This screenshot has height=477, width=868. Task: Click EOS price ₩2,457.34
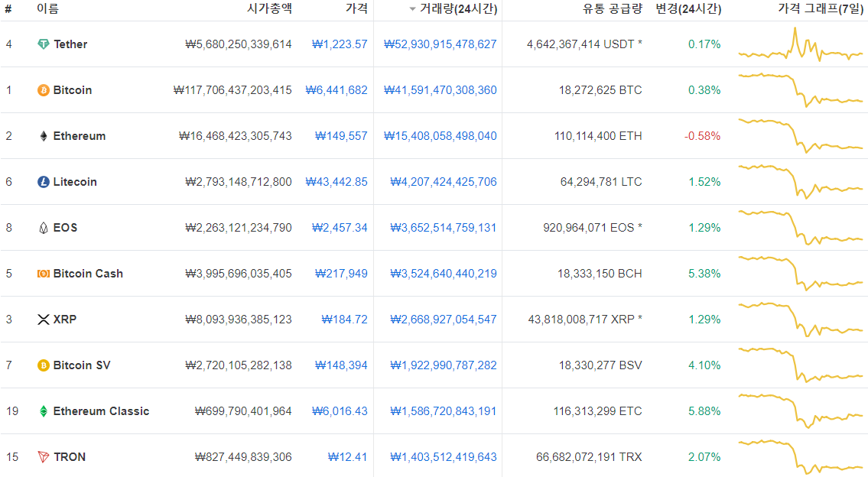340,228
